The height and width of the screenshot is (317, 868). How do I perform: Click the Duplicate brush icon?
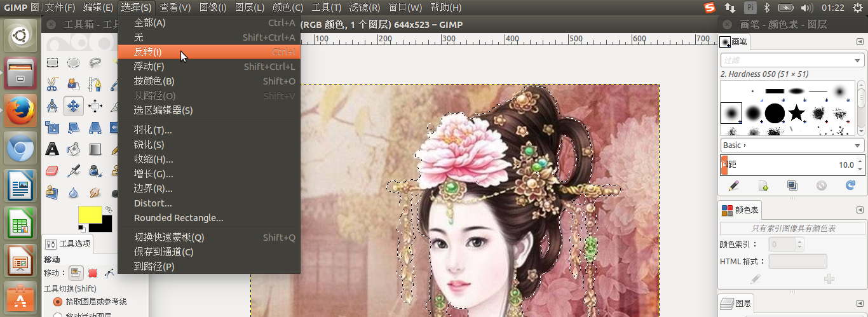[x=792, y=185]
